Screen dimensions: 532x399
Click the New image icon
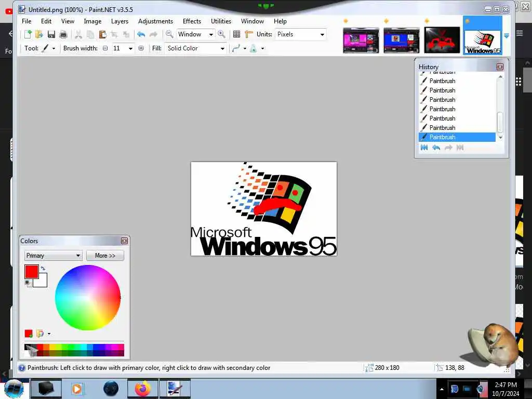(28, 34)
